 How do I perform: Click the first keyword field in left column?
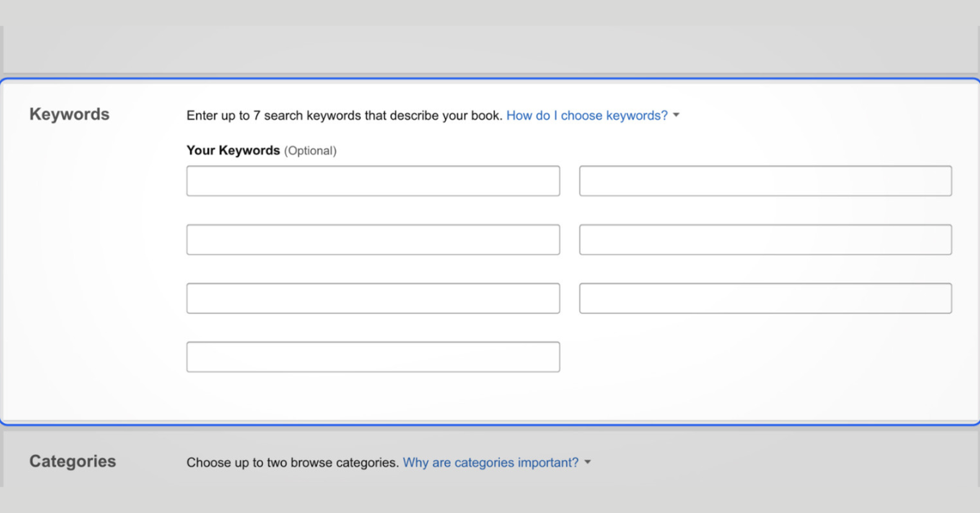(x=372, y=181)
